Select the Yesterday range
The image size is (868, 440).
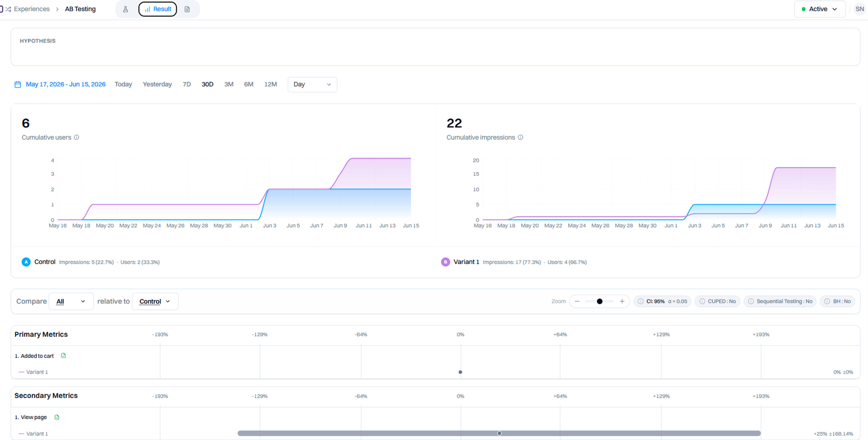[x=157, y=84]
